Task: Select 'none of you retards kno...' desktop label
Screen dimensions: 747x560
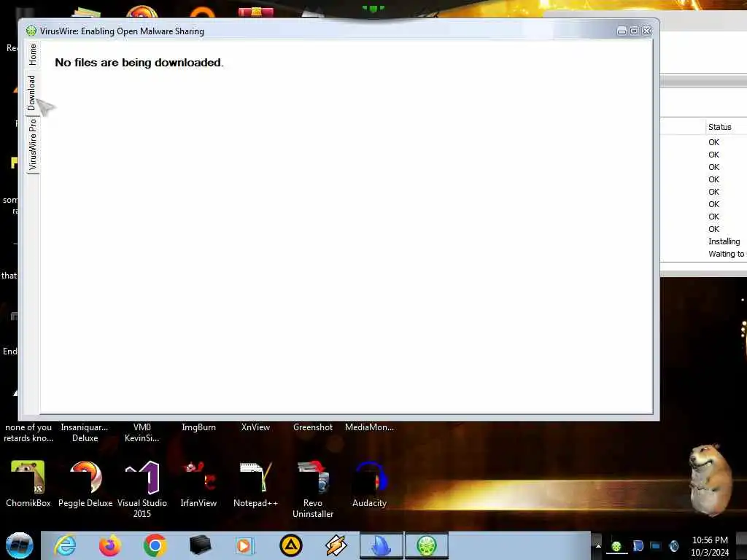Action: pyautogui.click(x=28, y=432)
